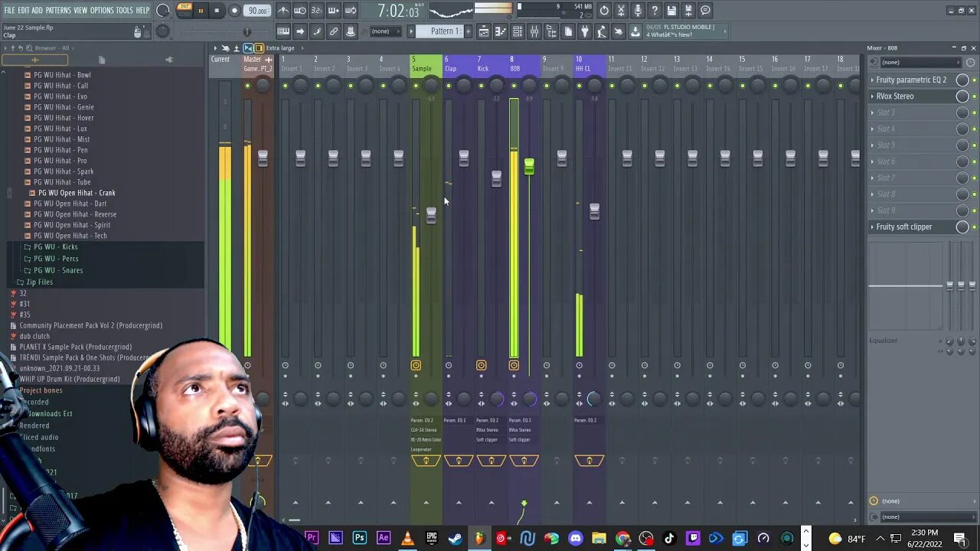Stop playback with the stop button
The image size is (980, 551).
pos(217,11)
